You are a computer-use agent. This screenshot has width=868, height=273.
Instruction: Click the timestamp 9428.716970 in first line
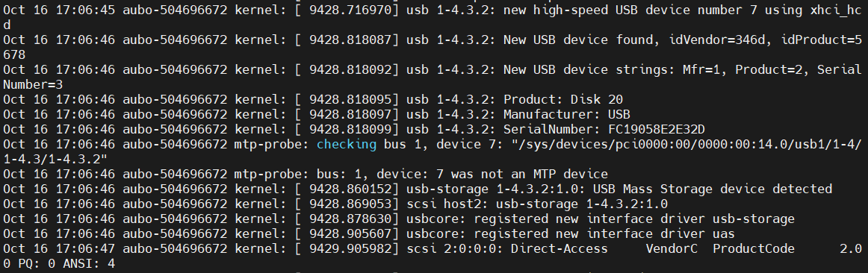click(x=350, y=10)
